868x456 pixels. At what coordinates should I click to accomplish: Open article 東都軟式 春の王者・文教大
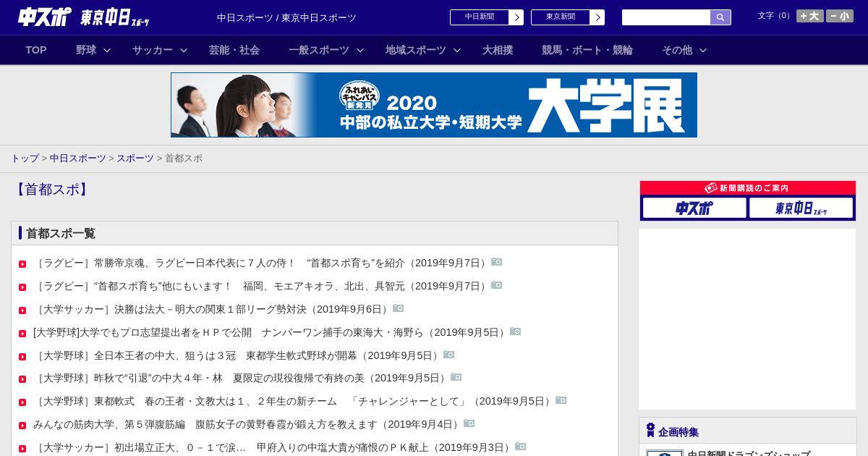294,401
